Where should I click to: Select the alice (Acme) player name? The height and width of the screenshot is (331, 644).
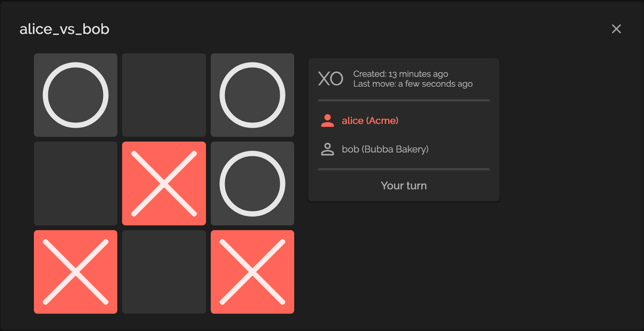(370, 121)
